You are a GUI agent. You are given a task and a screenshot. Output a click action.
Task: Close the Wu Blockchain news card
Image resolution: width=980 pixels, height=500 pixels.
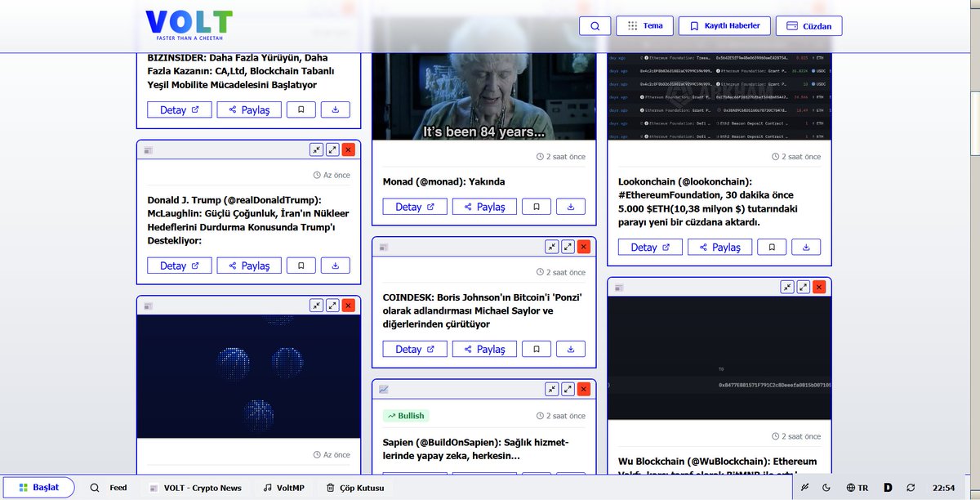pos(819,287)
